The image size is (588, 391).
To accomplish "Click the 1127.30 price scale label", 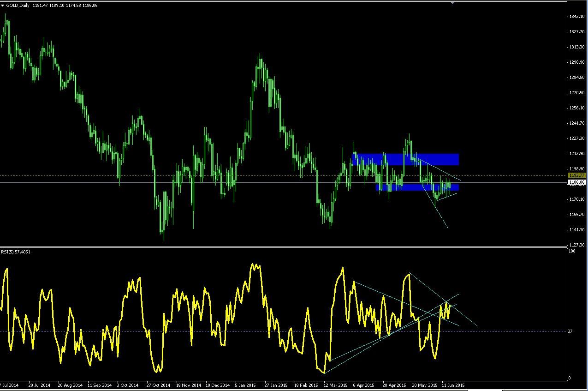I will 577,245.
